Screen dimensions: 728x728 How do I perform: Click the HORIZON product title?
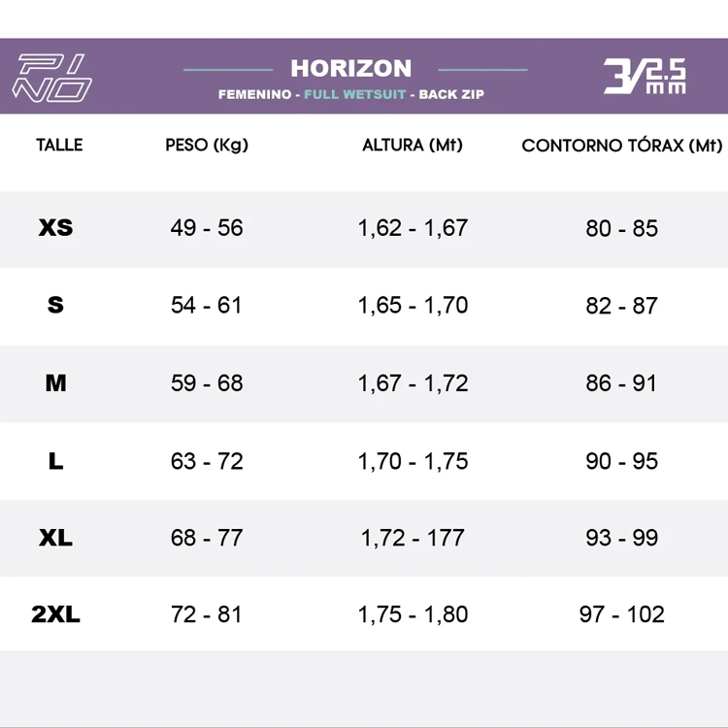[x=350, y=69]
